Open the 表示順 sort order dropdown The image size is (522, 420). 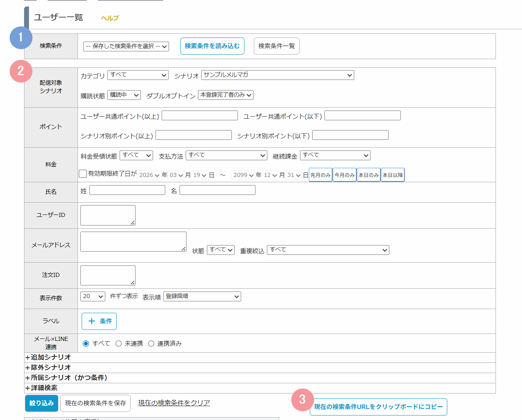202,296
